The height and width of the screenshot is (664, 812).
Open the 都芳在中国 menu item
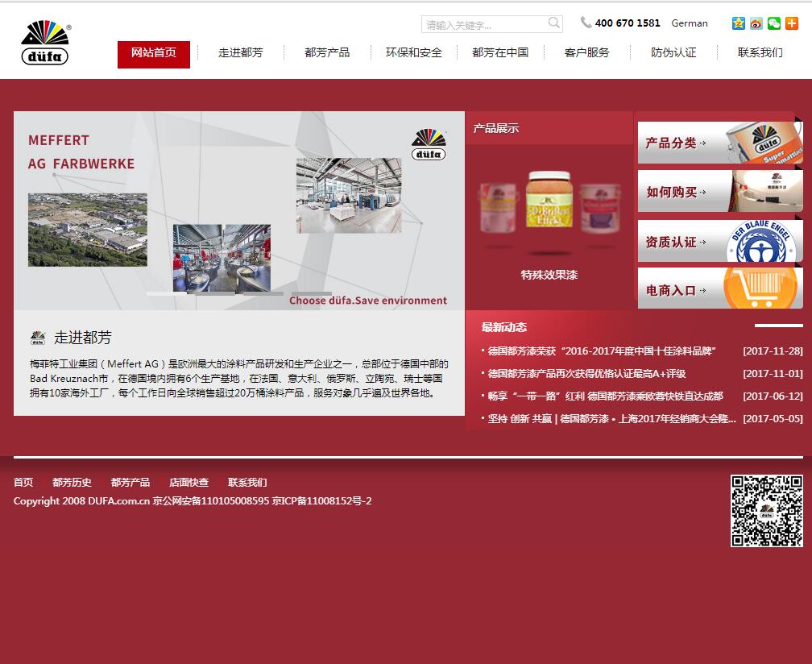click(500, 52)
